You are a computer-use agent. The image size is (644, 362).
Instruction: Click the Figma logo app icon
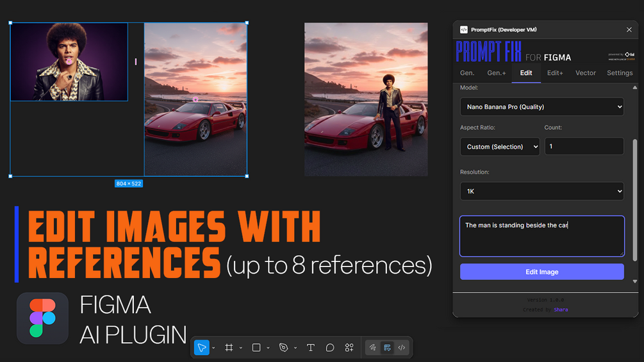pyautogui.click(x=42, y=318)
